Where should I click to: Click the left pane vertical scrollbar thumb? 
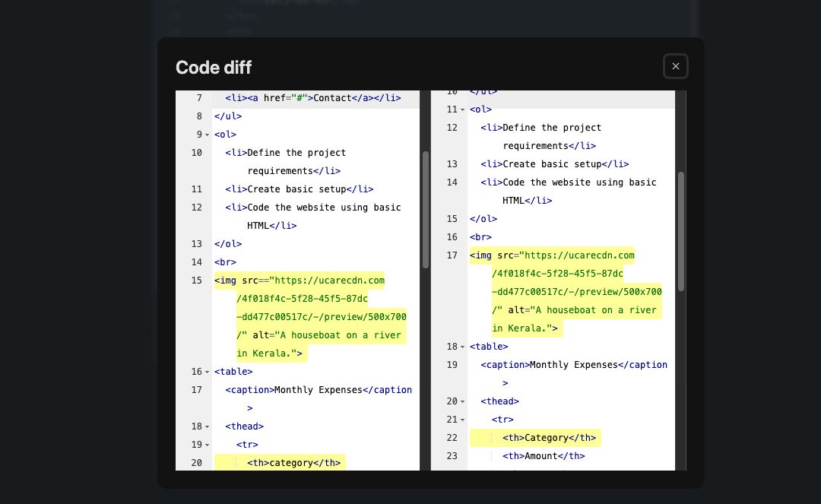(425, 210)
